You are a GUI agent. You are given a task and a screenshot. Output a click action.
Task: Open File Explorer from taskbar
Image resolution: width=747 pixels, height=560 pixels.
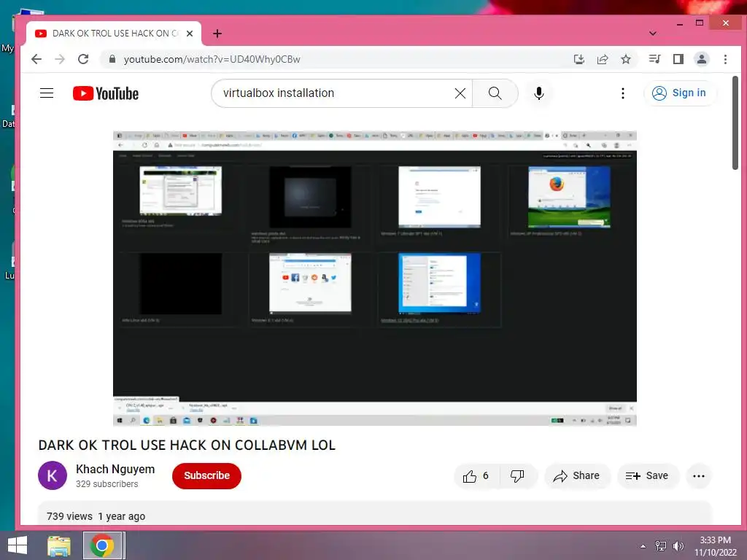click(59, 545)
